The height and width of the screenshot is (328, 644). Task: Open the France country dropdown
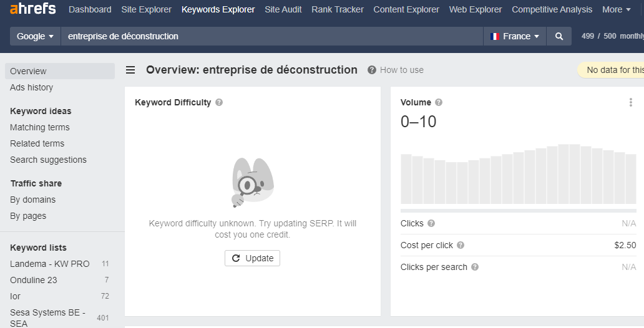pyautogui.click(x=515, y=36)
